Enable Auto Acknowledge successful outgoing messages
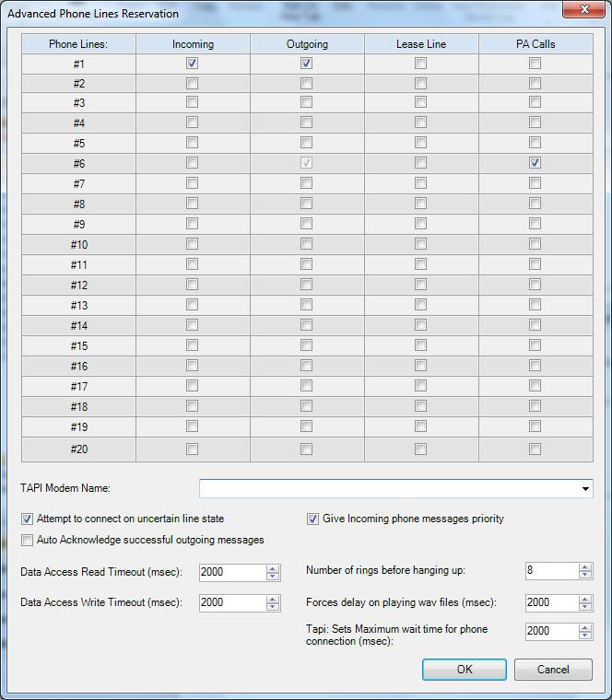Screen dimensions: 612x700 (x=27, y=540)
